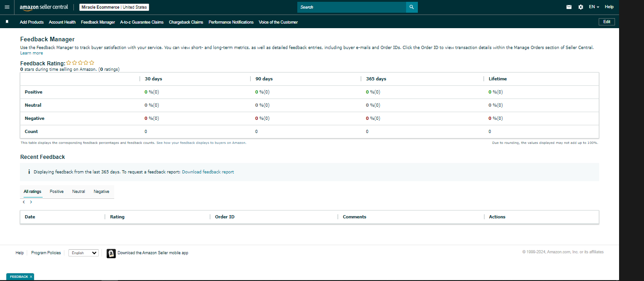Image resolution: width=644 pixels, height=281 pixels.
Task: Click the Comments column header
Action: point(354,217)
